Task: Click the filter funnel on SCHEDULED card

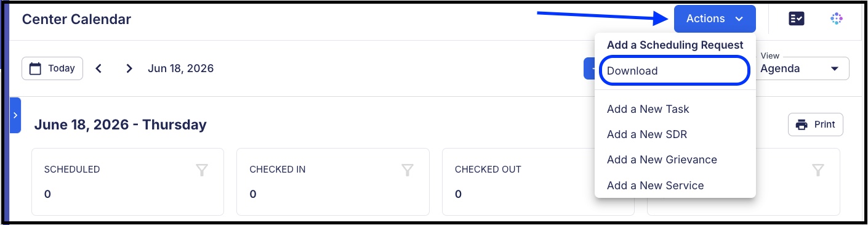Action: click(201, 170)
